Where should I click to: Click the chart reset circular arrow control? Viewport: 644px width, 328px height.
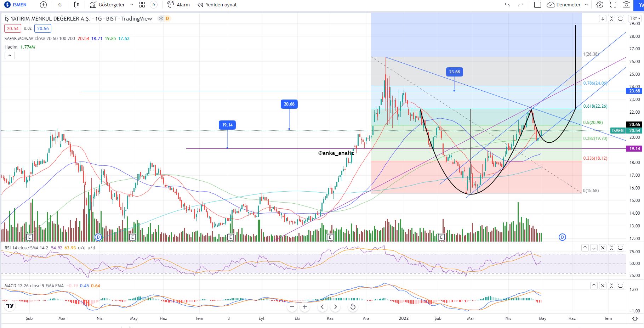pyautogui.click(x=353, y=307)
